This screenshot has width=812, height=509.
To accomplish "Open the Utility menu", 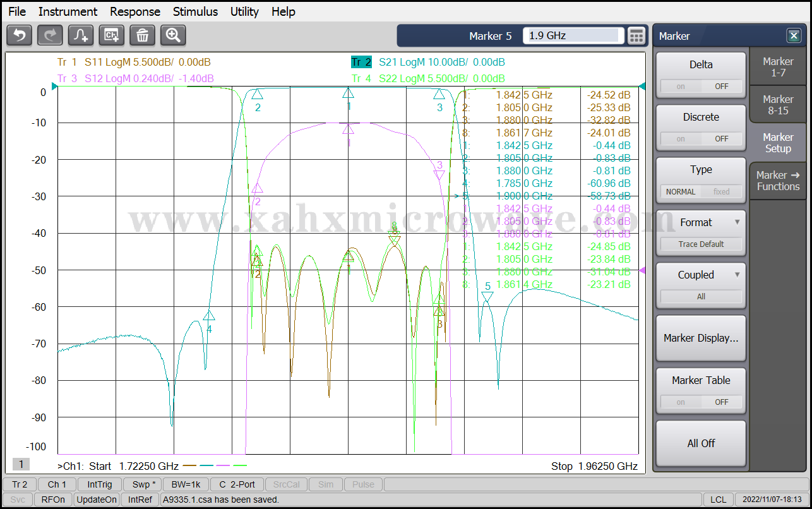I will 244,11.
